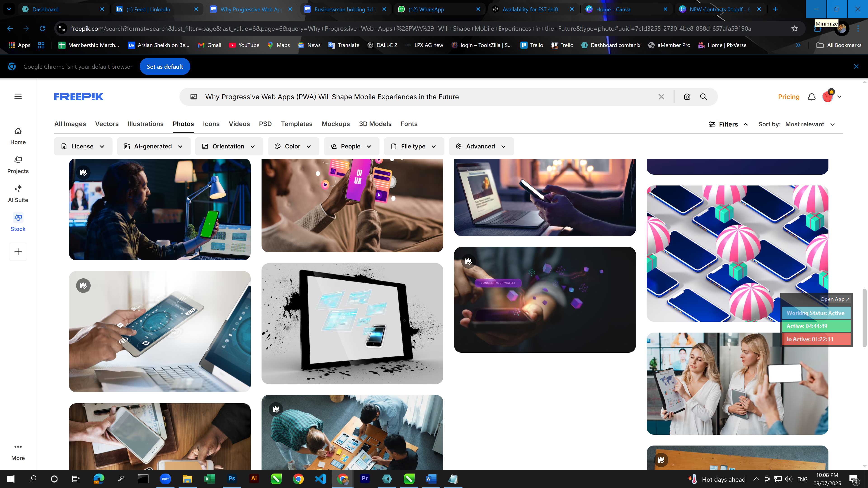Bookmark this page star icon
868x488 pixels.
pyautogui.click(x=795, y=29)
